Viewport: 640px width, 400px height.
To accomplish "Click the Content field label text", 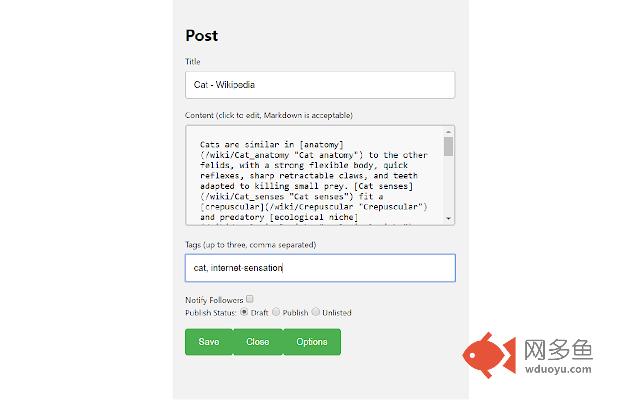I will pyautogui.click(x=269, y=116).
